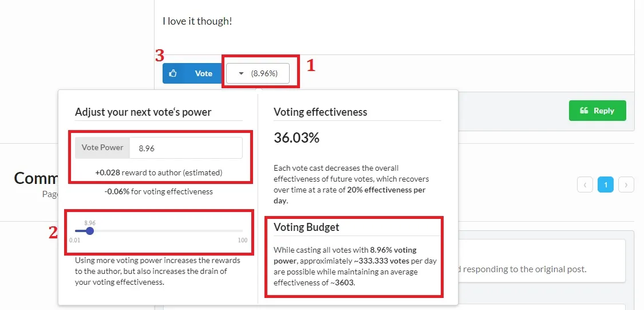The image size is (644, 310).
Task: Click the Adjust your next vote's power heading
Action: tap(143, 112)
